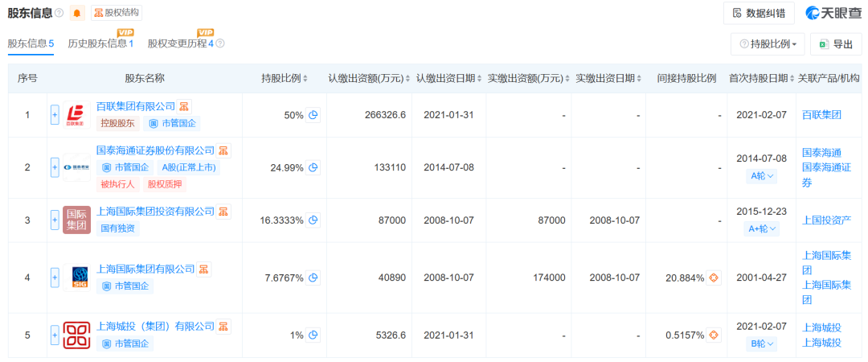Click pie chart icon next to 1%
868x362 pixels.
313,335
